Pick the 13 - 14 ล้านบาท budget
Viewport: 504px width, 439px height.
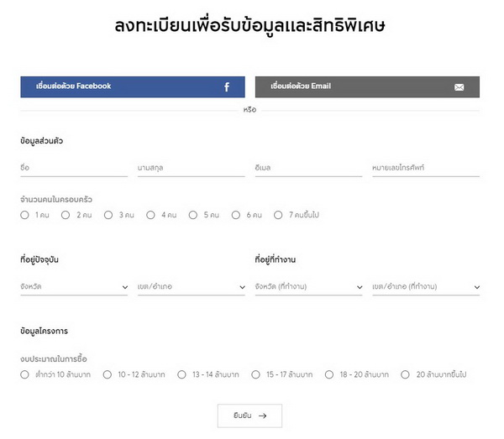pyautogui.click(x=184, y=374)
